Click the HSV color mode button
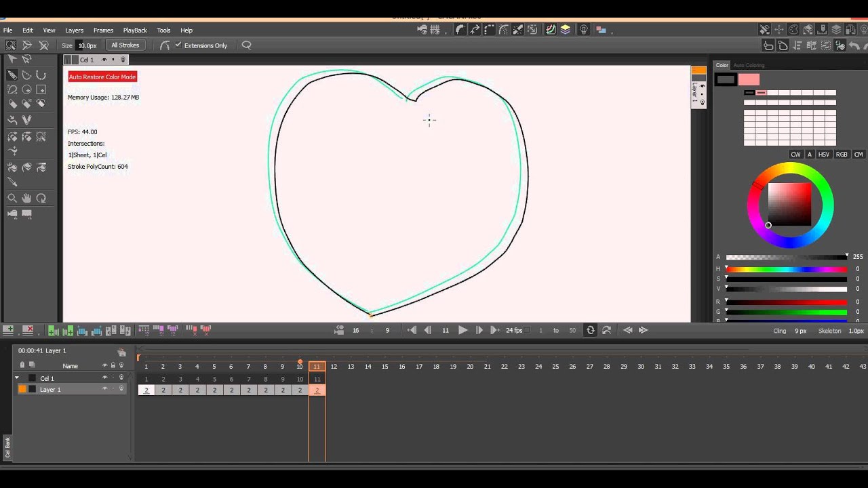Viewport: 868px width, 488px height. 824,155
